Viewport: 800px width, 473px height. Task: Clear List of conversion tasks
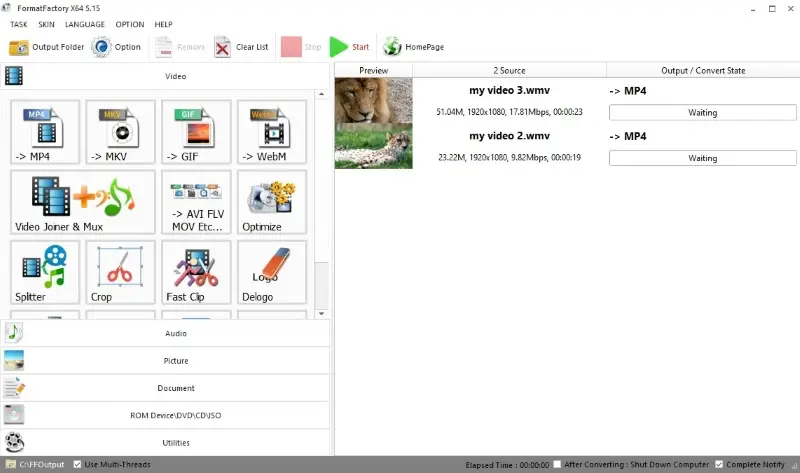click(x=241, y=47)
